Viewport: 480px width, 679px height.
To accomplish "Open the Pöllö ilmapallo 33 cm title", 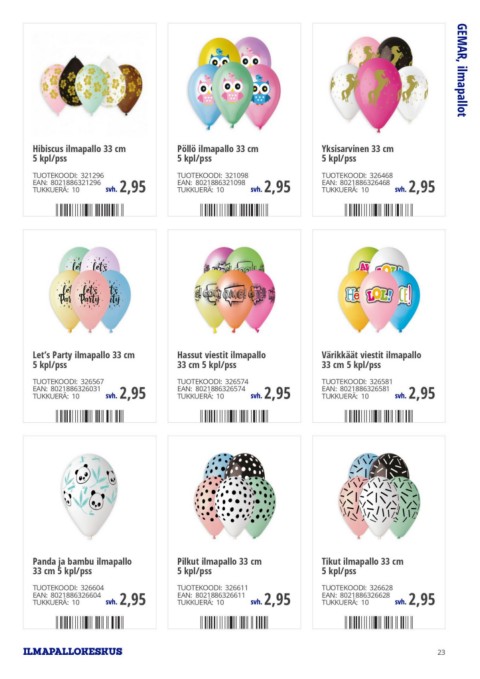I will 217,149.
